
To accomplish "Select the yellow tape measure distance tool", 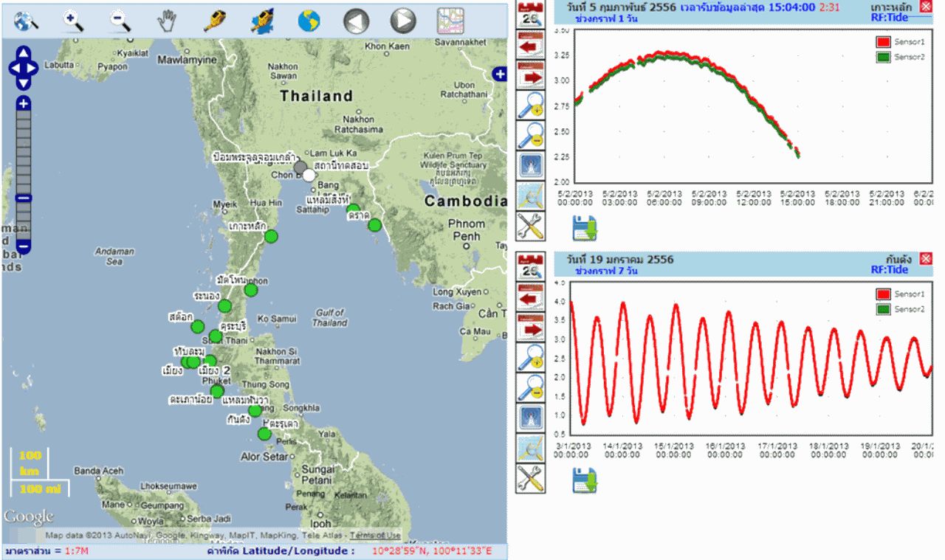I will [214, 21].
